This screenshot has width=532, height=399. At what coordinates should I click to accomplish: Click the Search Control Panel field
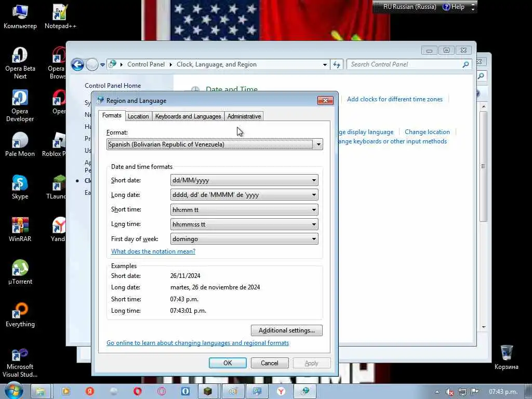405,64
